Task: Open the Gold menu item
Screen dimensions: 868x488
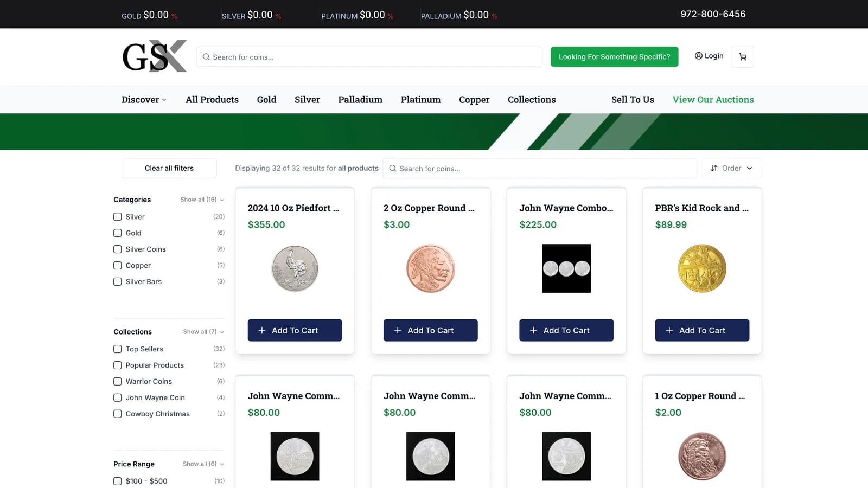Action: pos(266,100)
